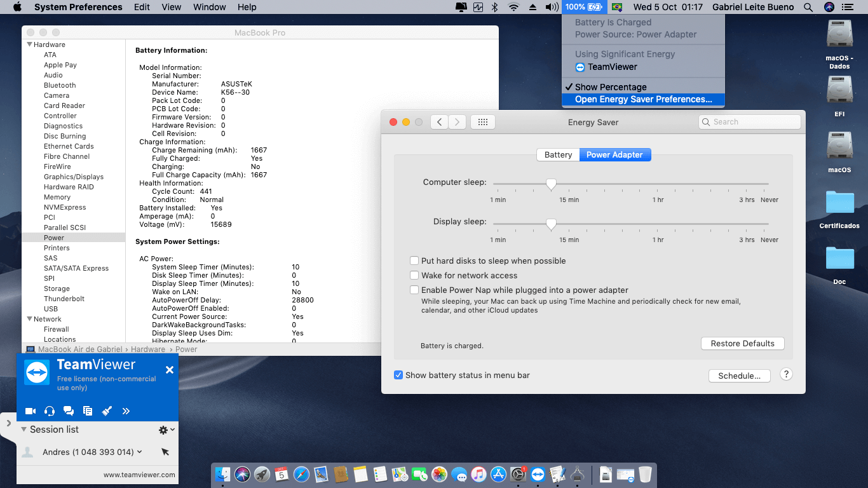The height and width of the screenshot is (488, 868).
Task: Collapse the Session list triangle
Action: [x=24, y=430]
